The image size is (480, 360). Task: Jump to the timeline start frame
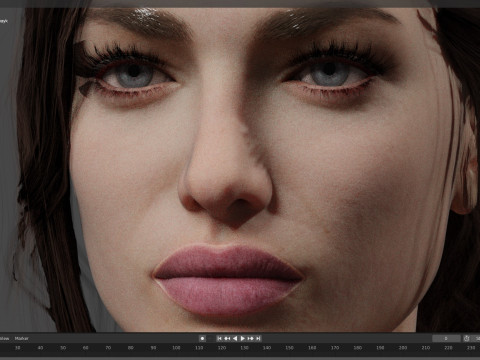point(219,338)
